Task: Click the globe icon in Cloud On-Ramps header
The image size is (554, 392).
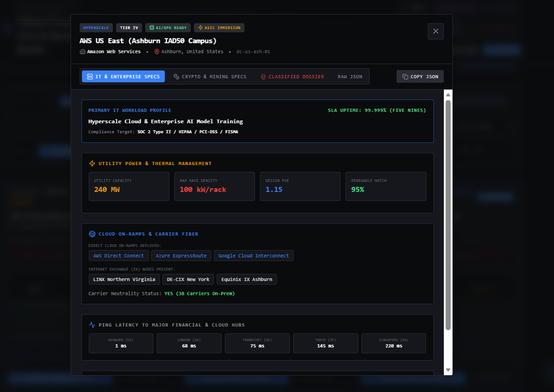Action: (92, 234)
